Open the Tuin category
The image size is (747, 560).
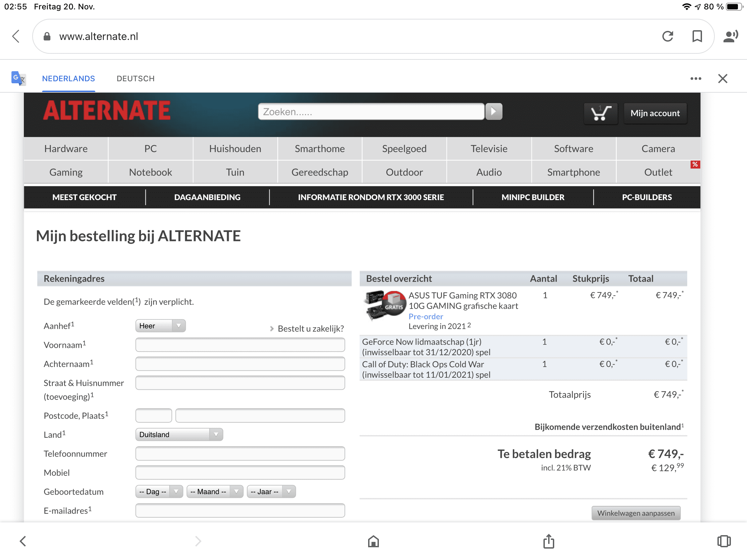click(235, 172)
